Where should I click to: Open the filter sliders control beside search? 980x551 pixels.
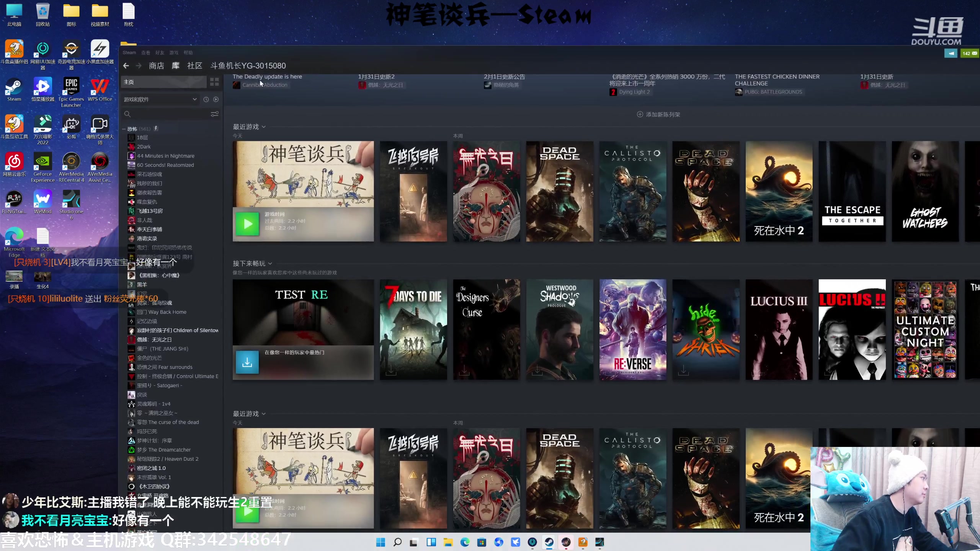214,114
